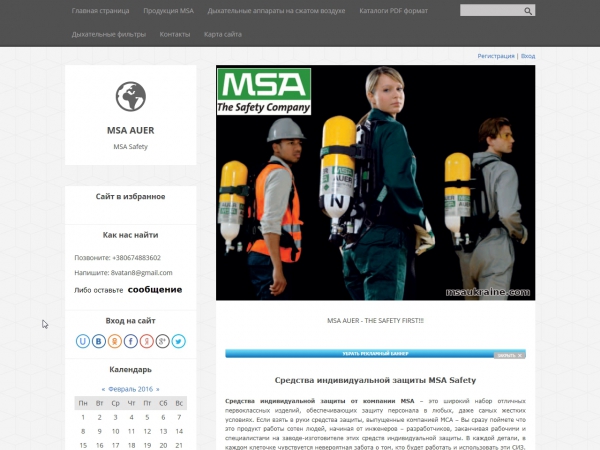The image size is (600, 450).
Task: Click MSA AUER - THE SAFETY FIRST caption
Action: [x=375, y=321]
